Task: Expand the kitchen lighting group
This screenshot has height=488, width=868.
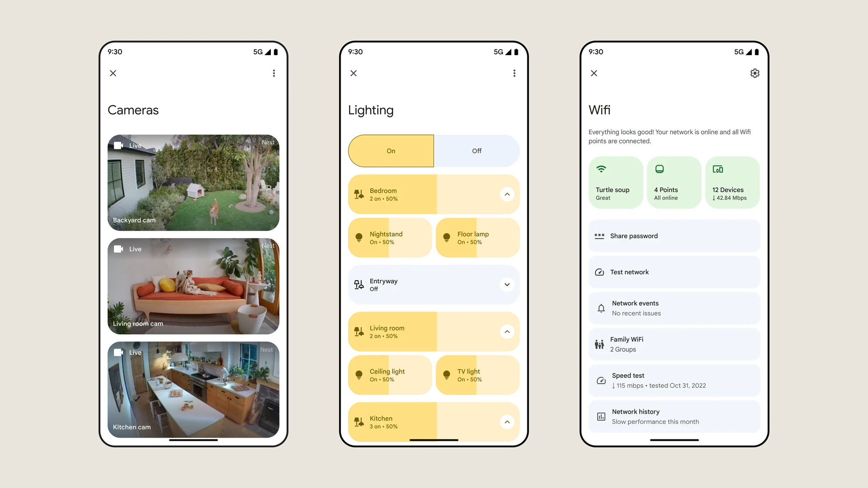Action: tap(507, 422)
